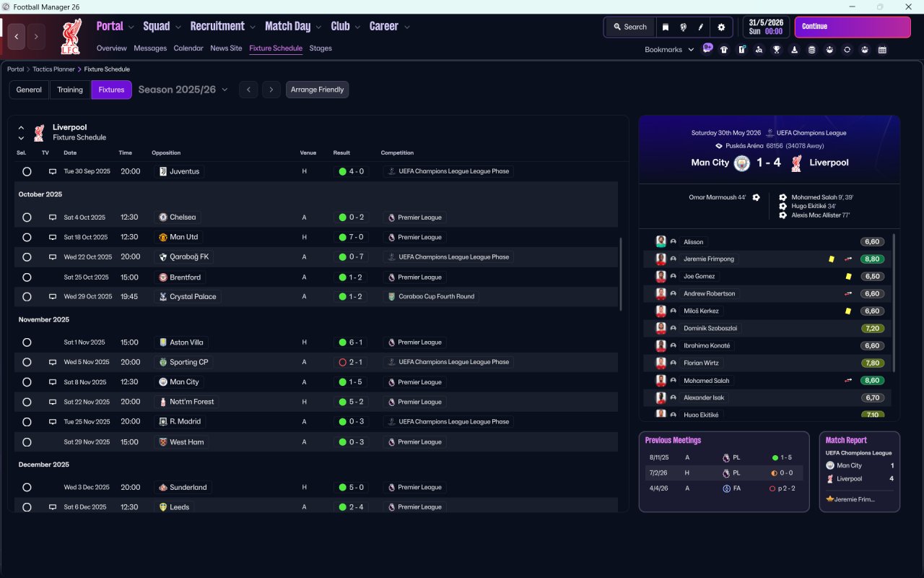The width and height of the screenshot is (924, 578).
Task: Select the Chelsea fixture radio button
Action: point(27,217)
